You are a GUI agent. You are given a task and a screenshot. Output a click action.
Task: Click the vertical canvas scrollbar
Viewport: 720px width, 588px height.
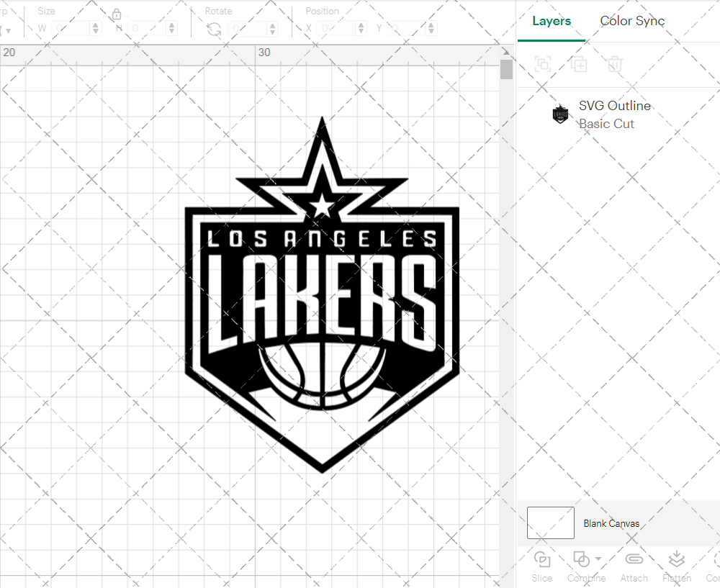(x=506, y=70)
